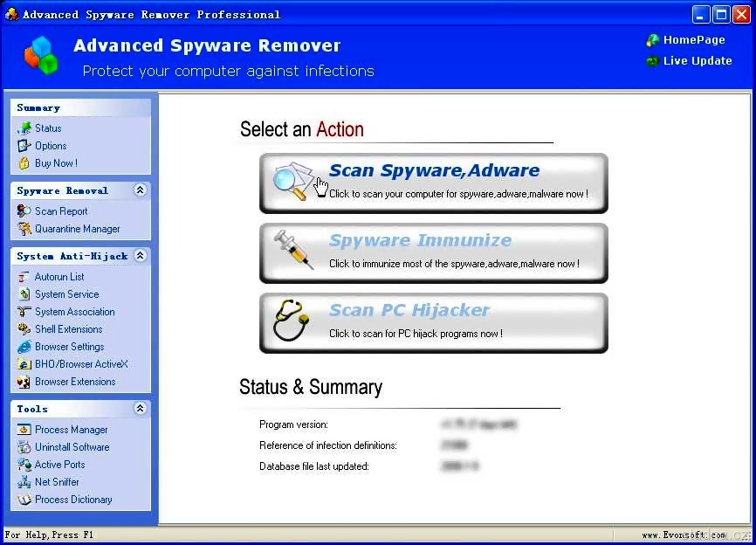This screenshot has height=545, width=756.
Task: Click the 'Program version:' label
Action: coord(293,424)
